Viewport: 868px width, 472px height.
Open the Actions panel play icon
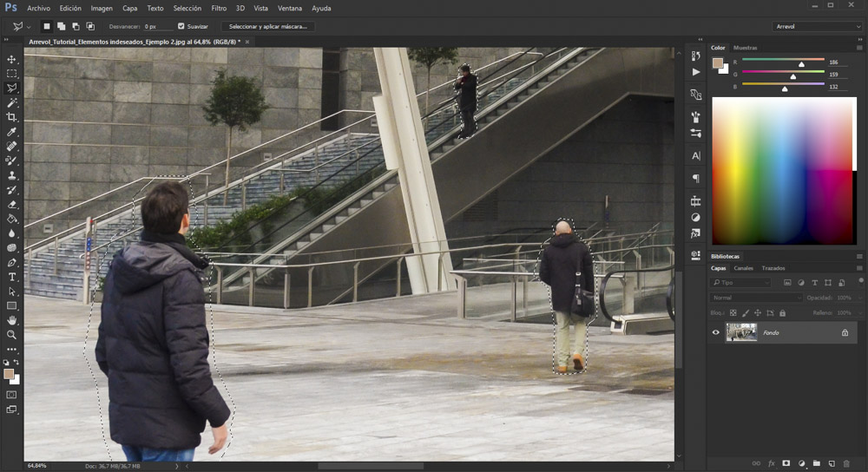tap(696, 72)
